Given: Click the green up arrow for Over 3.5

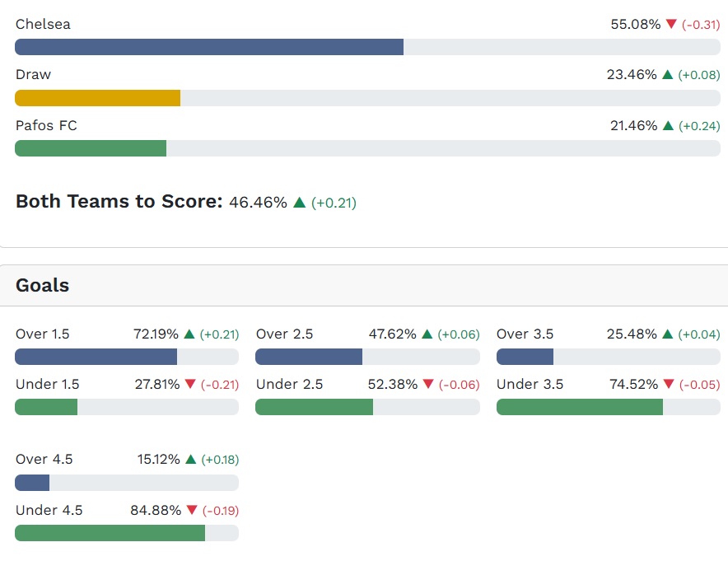Looking at the screenshot, I should (x=668, y=334).
